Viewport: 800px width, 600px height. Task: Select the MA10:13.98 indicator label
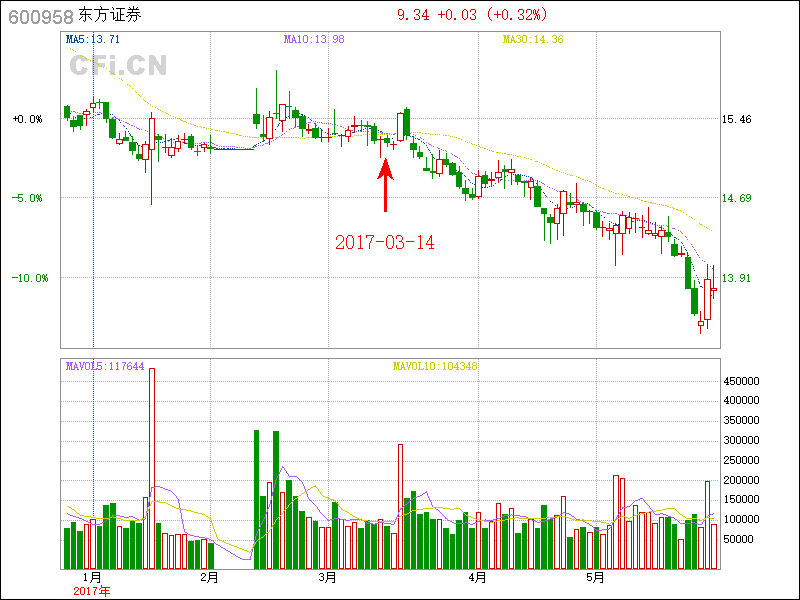[x=314, y=39]
